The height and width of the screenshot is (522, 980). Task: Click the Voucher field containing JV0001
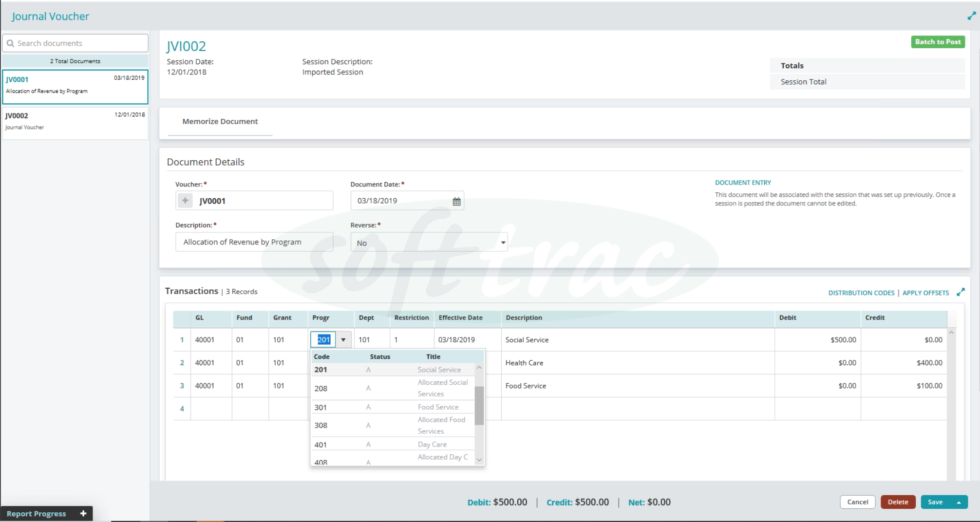[254, 201]
